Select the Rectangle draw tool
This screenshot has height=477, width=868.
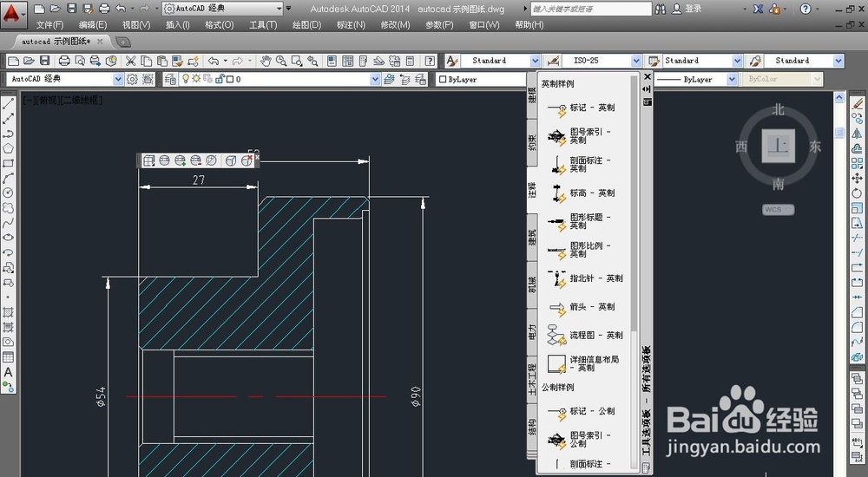[x=9, y=163]
